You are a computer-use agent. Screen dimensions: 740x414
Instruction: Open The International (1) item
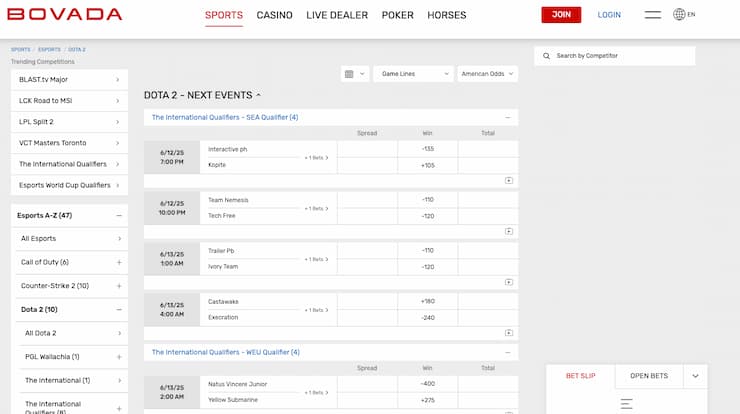click(x=73, y=380)
